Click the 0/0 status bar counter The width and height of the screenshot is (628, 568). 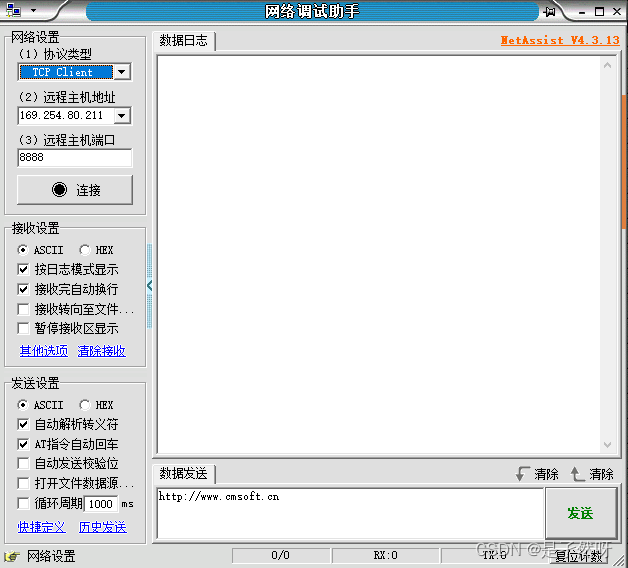click(x=280, y=556)
